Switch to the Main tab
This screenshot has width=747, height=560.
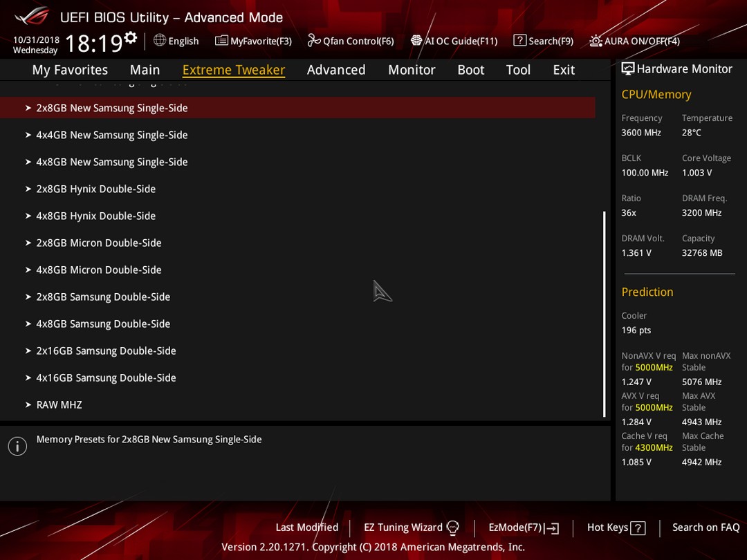pyautogui.click(x=145, y=70)
